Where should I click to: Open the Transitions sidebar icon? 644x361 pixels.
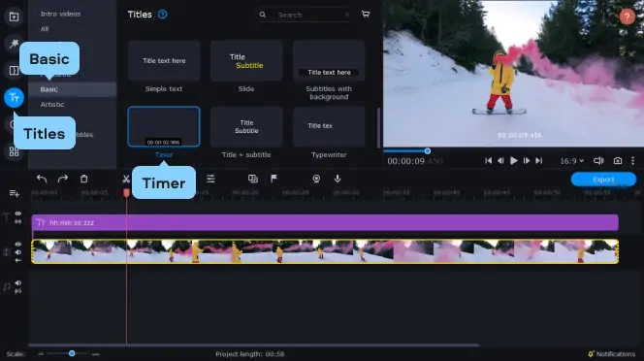[x=14, y=70]
